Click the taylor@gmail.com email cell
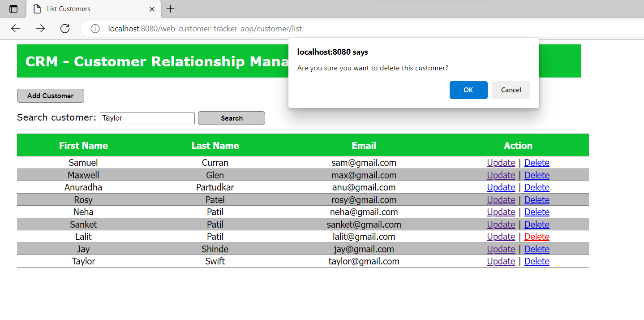This screenshot has height=320, width=644. click(364, 261)
